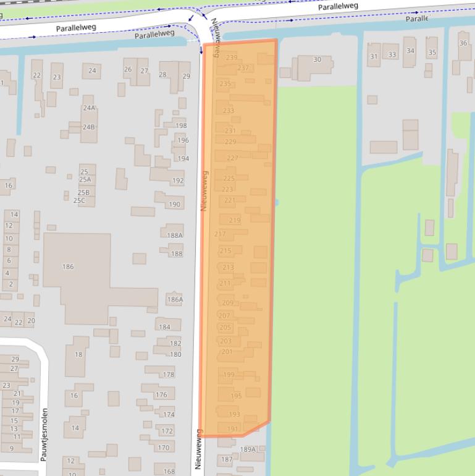Click building number 34
Viewport: 475px width, 476px height.
[x=410, y=51]
